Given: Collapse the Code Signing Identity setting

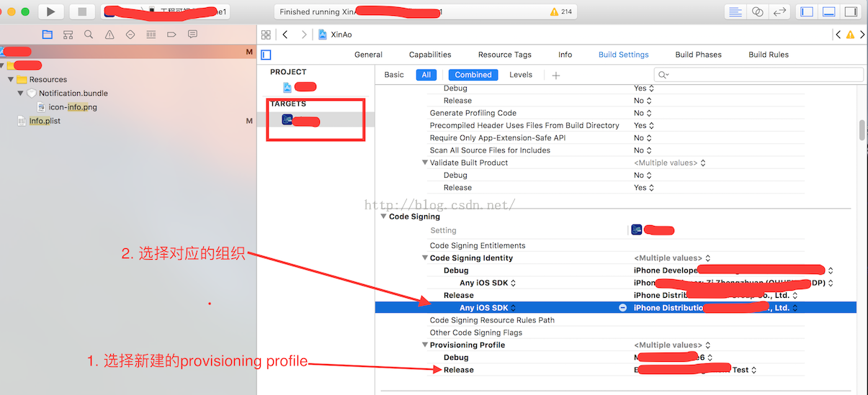Looking at the screenshot, I should (x=425, y=258).
